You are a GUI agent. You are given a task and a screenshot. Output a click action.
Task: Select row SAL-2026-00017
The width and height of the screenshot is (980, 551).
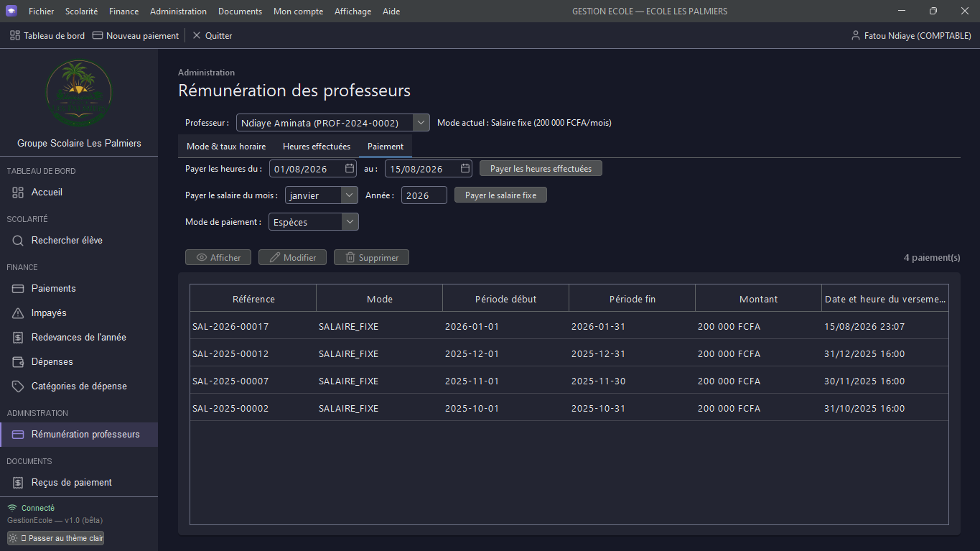[x=569, y=326]
